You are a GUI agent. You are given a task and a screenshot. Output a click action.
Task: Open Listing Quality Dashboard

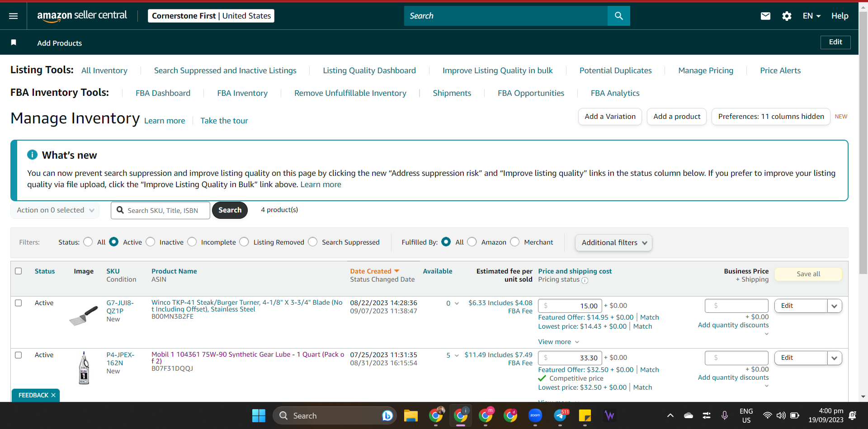pyautogui.click(x=369, y=71)
